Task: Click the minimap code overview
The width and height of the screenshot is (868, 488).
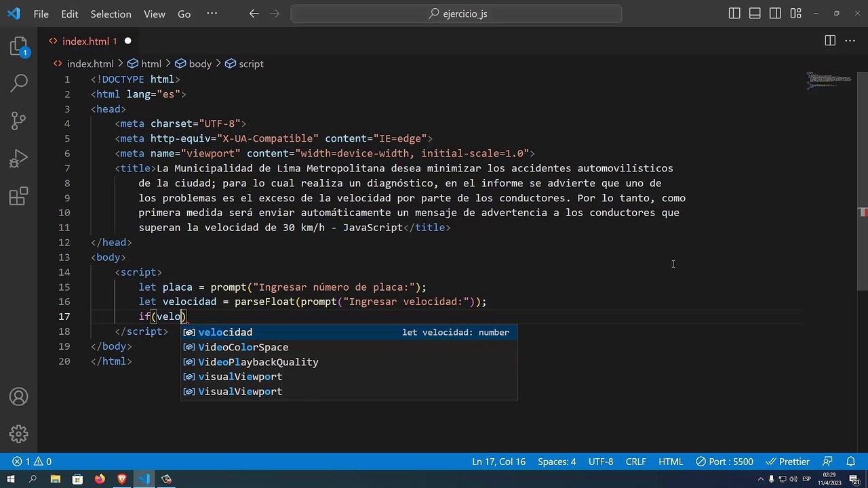Action: [829, 81]
